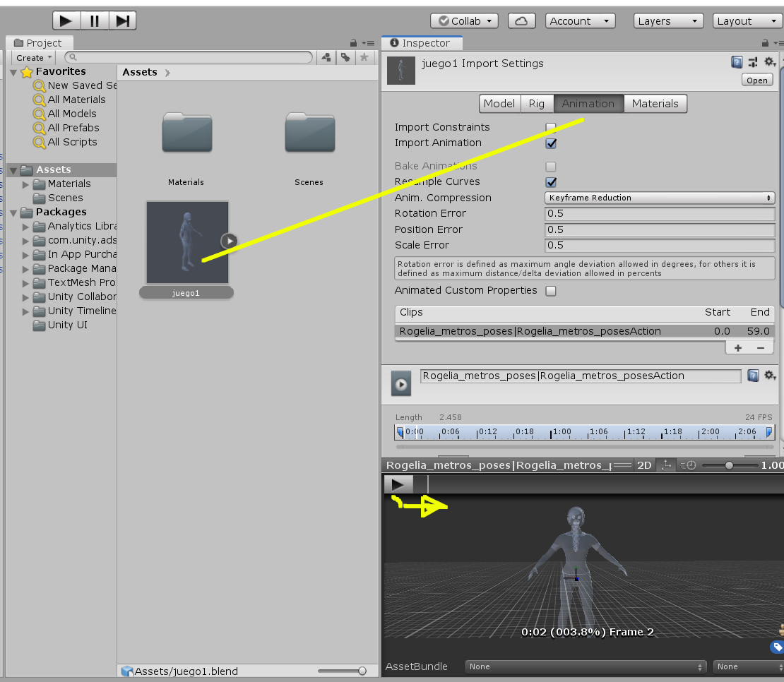
Task: Click the timeline start range marker
Action: click(400, 431)
